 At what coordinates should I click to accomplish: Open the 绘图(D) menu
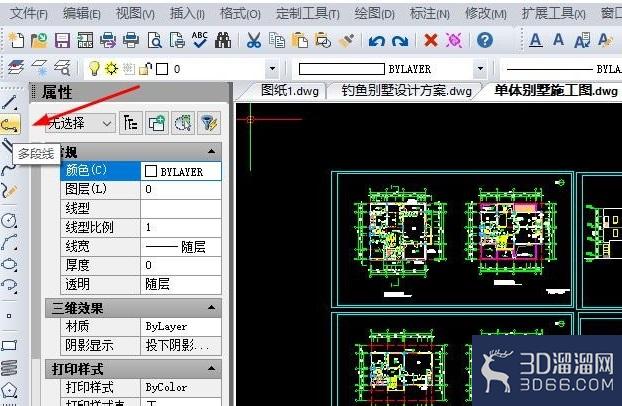[x=374, y=14]
